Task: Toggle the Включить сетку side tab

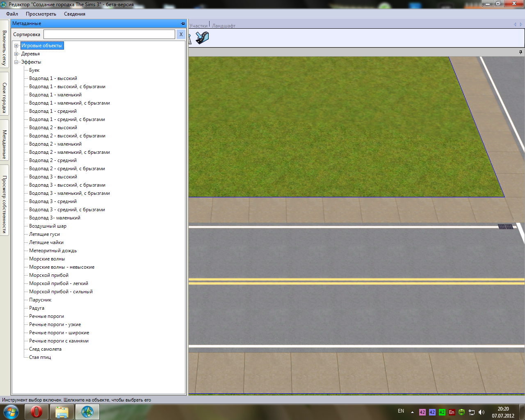Action: click(x=5, y=48)
